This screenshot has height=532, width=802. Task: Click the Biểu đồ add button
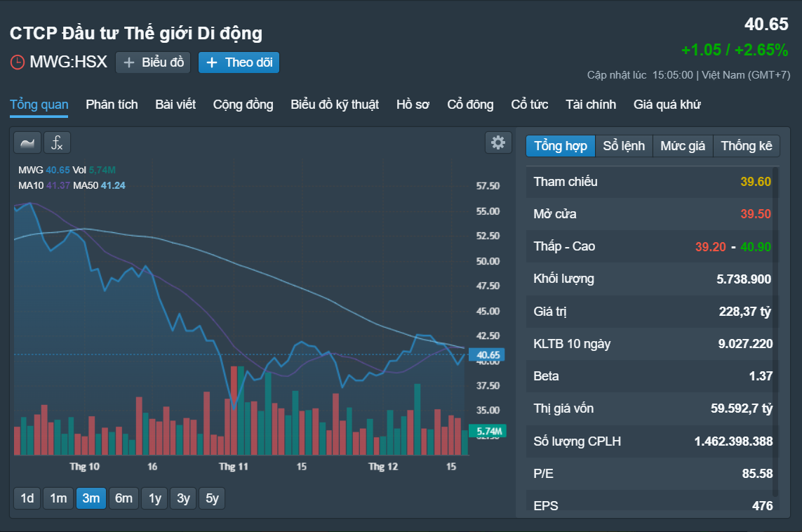[x=153, y=62]
